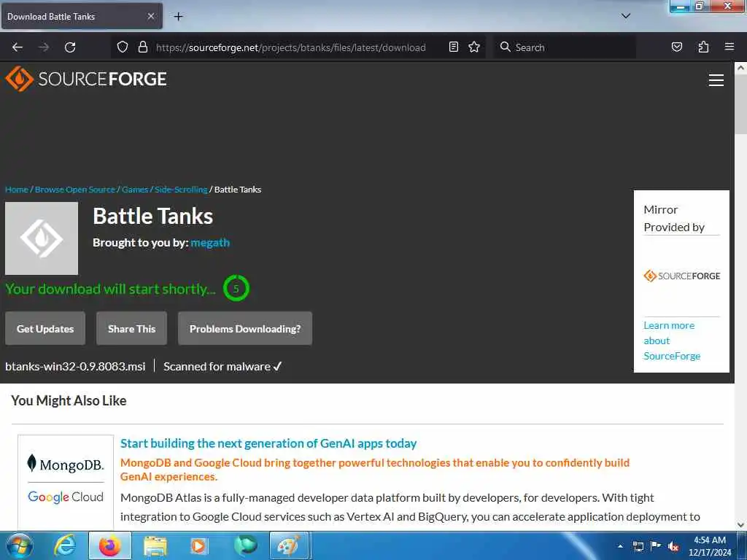The width and height of the screenshot is (747, 560).
Task: Focus the address bar URL field
Action: click(x=290, y=47)
